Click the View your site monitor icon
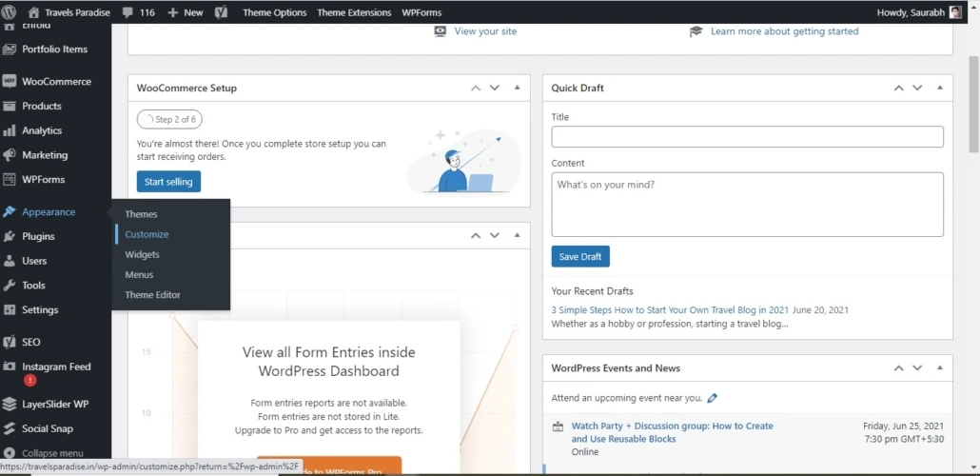The image size is (980, 476). point(441,31)
